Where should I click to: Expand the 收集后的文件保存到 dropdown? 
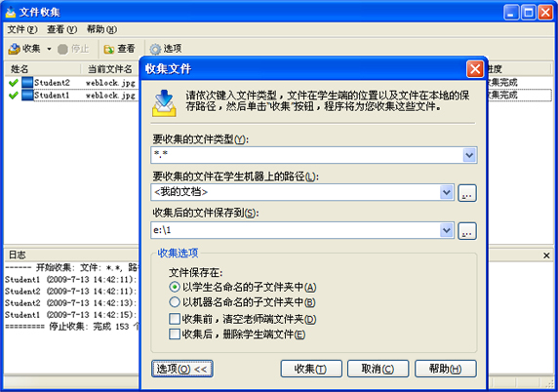(x=446, y=230)
